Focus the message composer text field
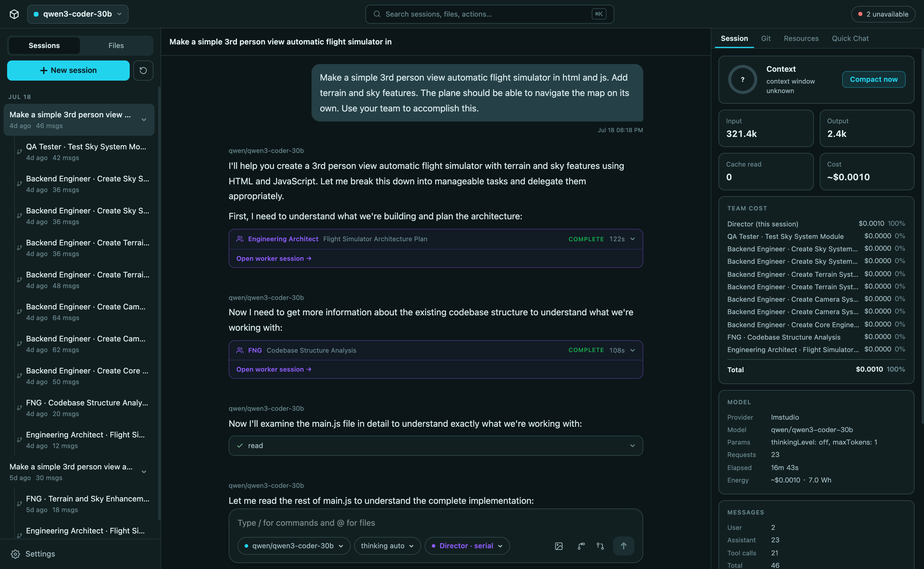924x569 pixels. tap(435, 523)
